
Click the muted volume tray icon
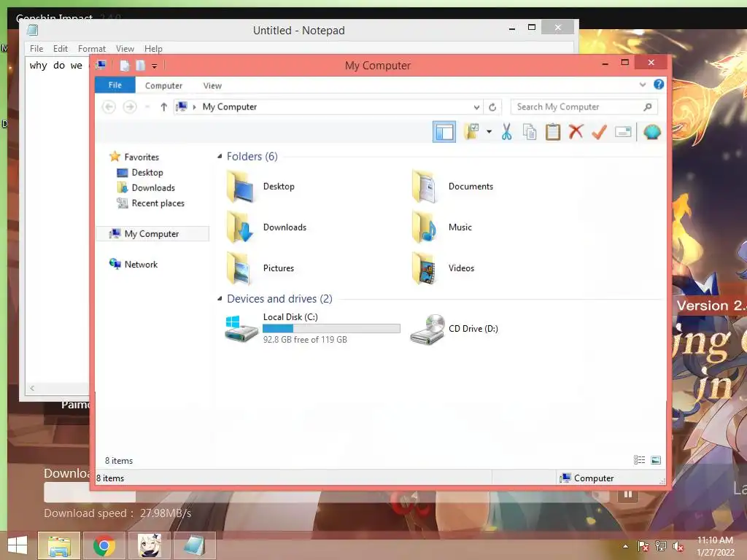tap(678, 546)
